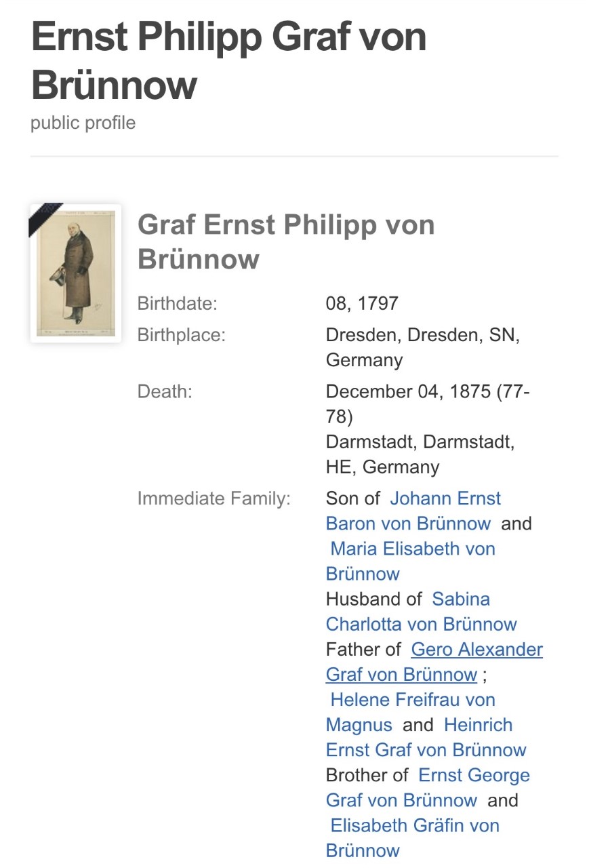Go to Heinrich Ernst Graf von Brünnow

426,737
